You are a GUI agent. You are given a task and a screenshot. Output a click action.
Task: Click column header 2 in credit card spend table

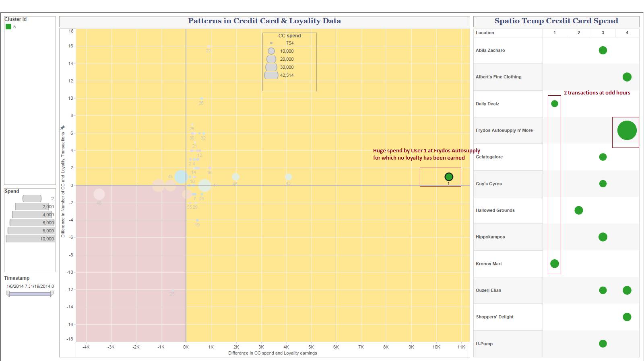(578, 33)
